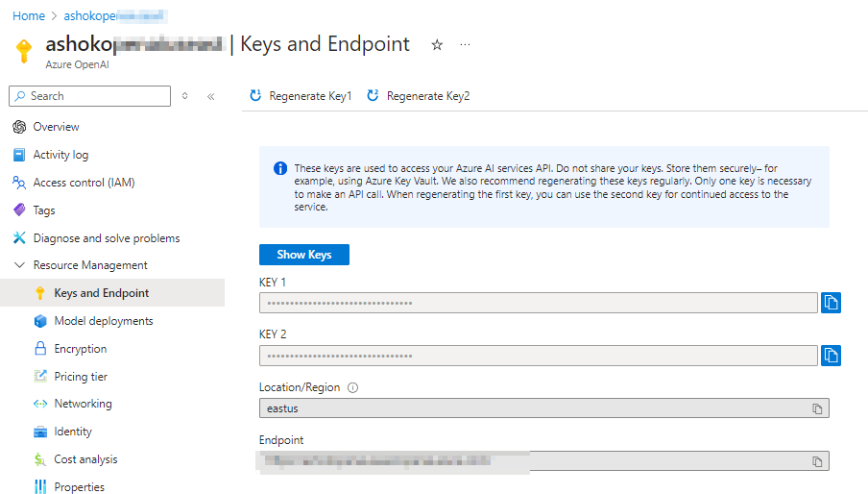Open the ashokope resource breadcrumb link
This screenshot has width=868, height=494.
[x=115, y=16]
